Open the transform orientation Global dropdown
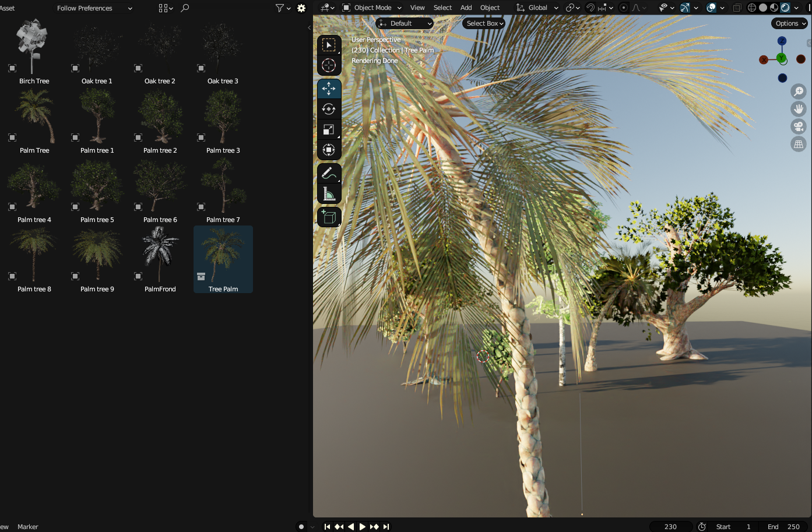Viewport: 812px width, 532px height. (x=536, y=8)
